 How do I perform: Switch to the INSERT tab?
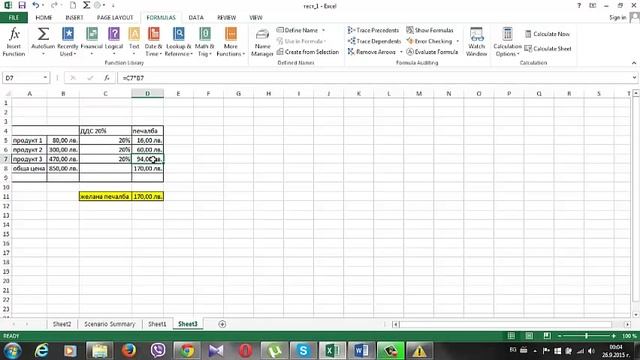click(74, 18)
